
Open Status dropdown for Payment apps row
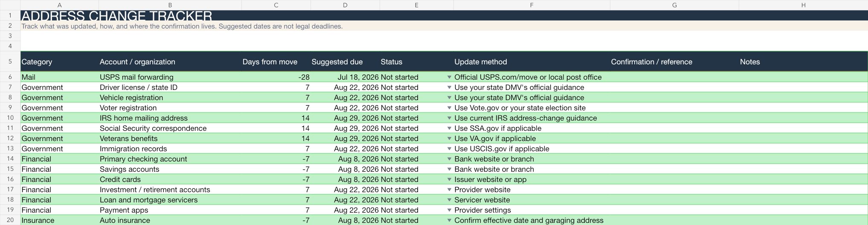449,210
